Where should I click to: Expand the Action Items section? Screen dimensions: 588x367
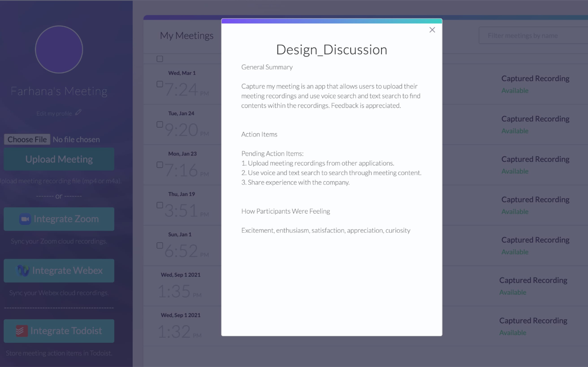pyautogui.click(x=259, y=134)
